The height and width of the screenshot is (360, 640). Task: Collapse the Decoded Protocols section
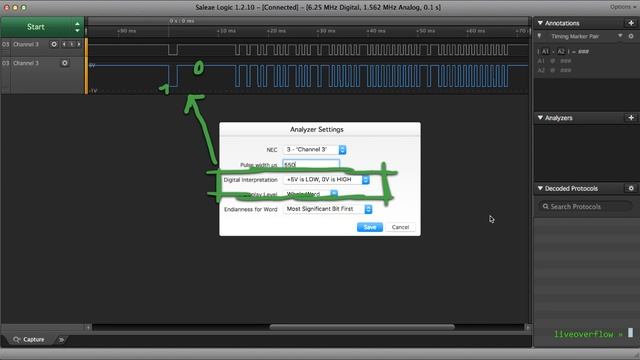pos(540,188)
